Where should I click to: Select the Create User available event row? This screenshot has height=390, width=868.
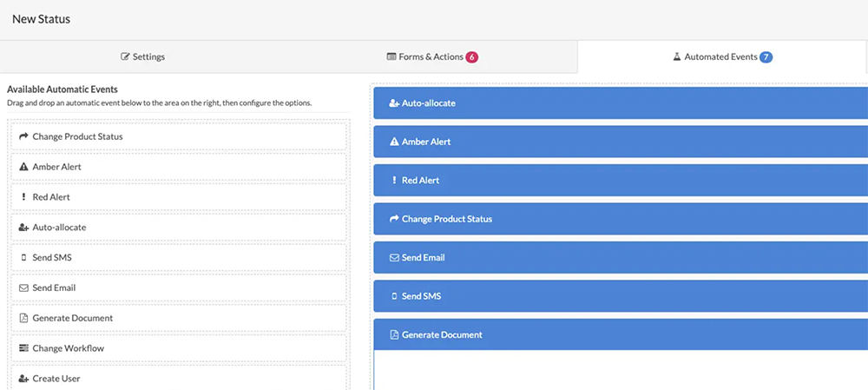[x=179, y=378]
